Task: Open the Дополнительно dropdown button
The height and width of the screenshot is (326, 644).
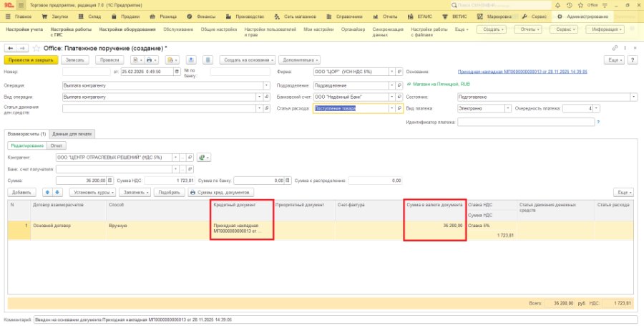Action: (299, 60)
